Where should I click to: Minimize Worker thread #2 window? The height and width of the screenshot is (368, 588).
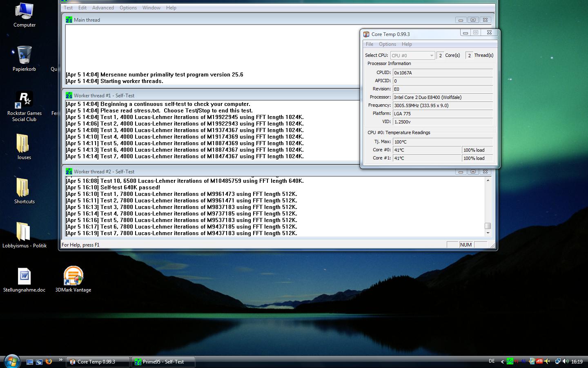[x=461, y=171]
